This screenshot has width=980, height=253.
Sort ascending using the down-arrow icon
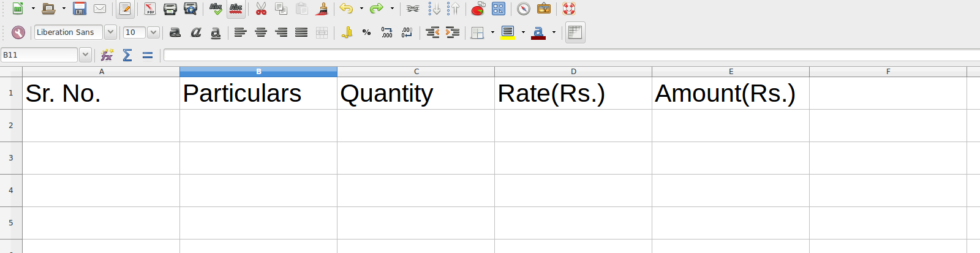pyautogui.click(x=434, y=9)
